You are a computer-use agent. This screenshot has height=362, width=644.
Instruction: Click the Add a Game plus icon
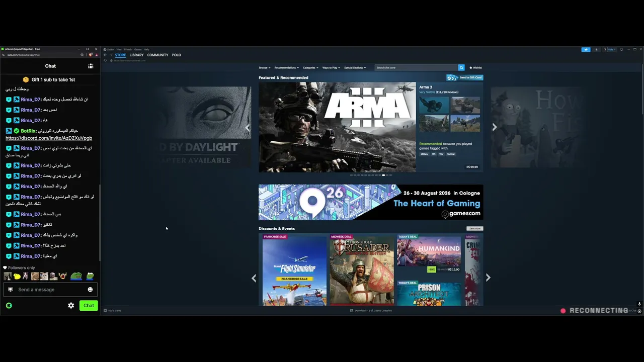click(x=105, y=311)
